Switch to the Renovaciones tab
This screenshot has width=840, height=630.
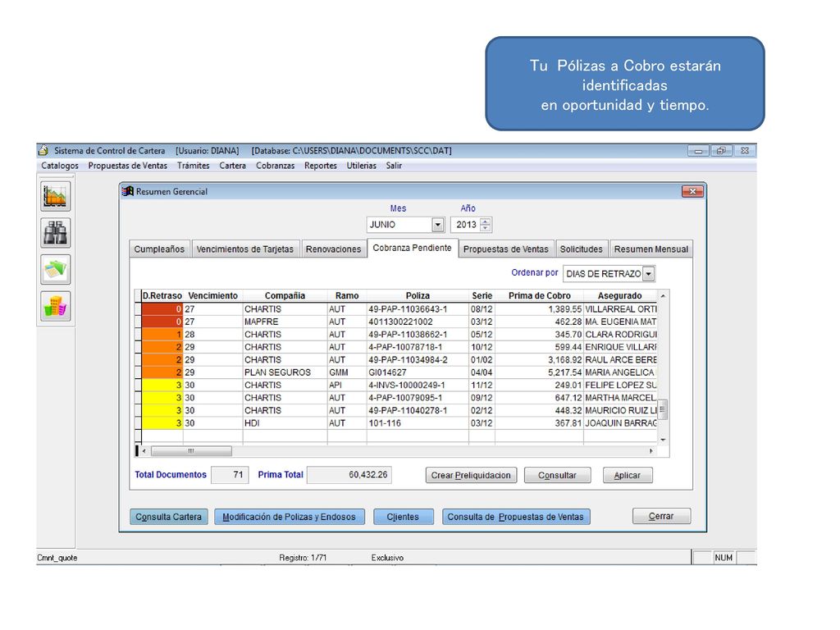[x=333, y=249]
